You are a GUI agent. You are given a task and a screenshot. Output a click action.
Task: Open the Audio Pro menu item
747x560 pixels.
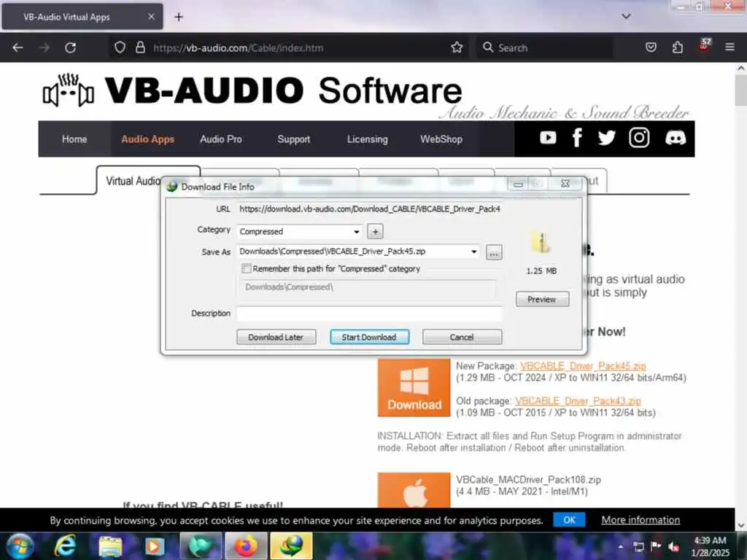221,139
